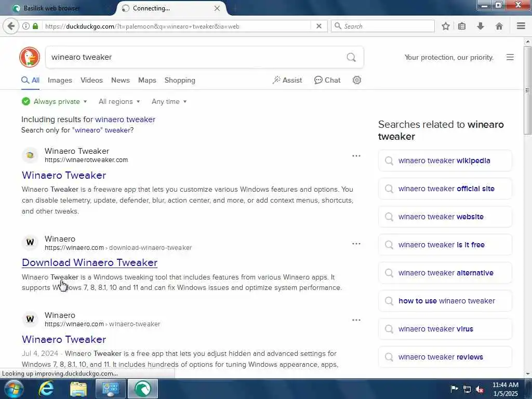Click the network tray icon

[x=467, y=389]
